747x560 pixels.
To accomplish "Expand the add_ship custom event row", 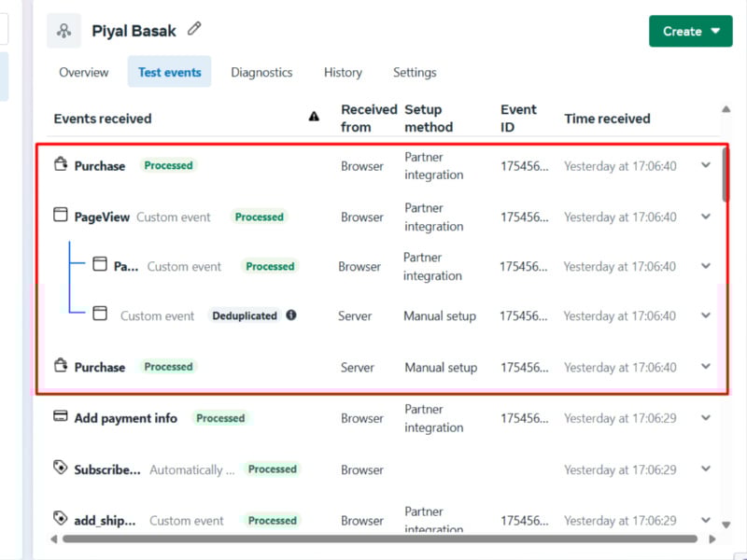I will pos(707,520).
